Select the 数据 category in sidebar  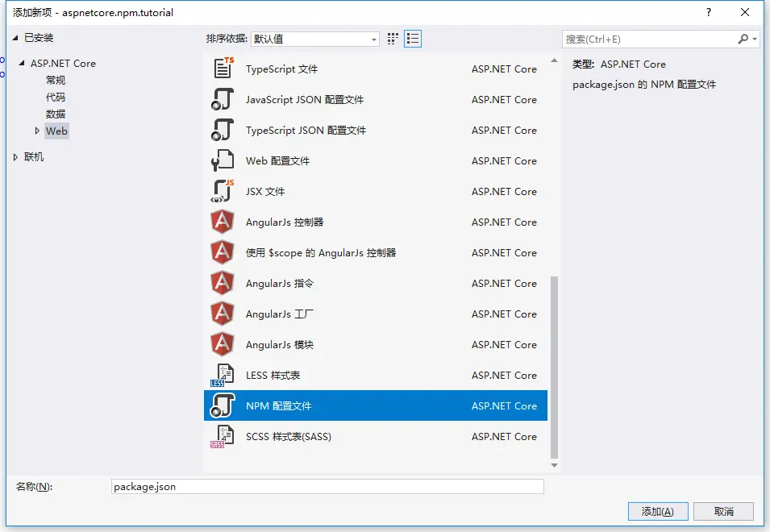pos(56,114)
